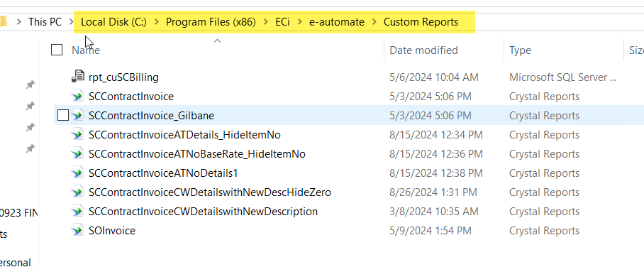
Task: Click the SCContractInvoice Crystal Reports file icon
Action: [x=77, y=97]
